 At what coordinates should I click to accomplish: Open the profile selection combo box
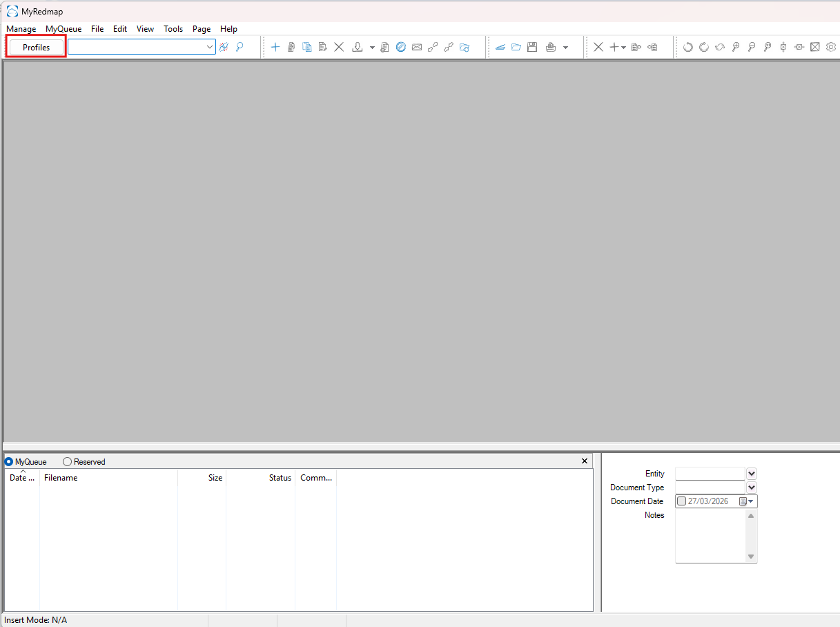[211, 47]
